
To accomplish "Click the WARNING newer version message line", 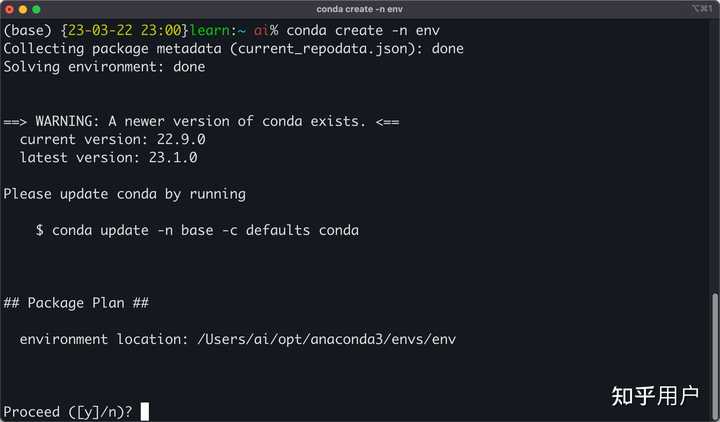I will tap(201, 121).
